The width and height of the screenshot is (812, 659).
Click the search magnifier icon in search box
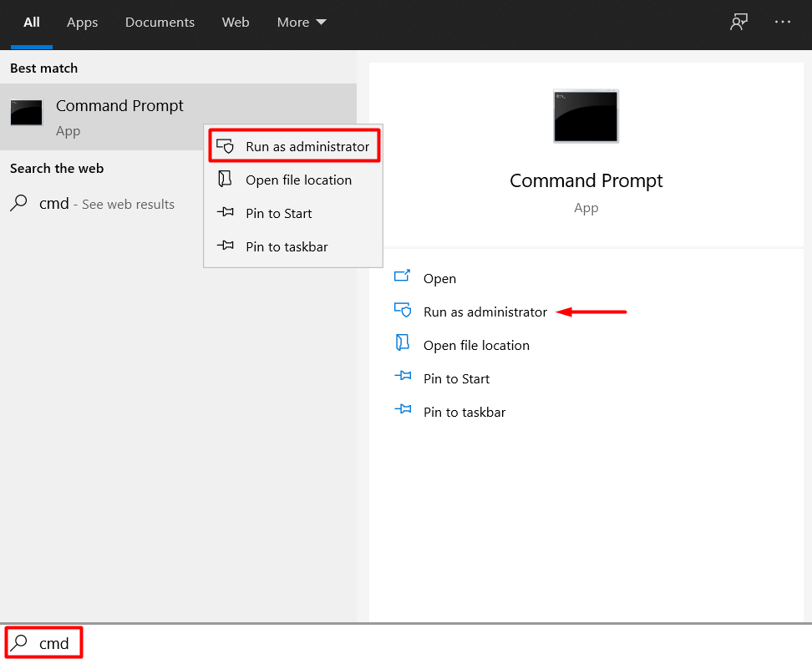pyautogui.click(x=18, y=642)
